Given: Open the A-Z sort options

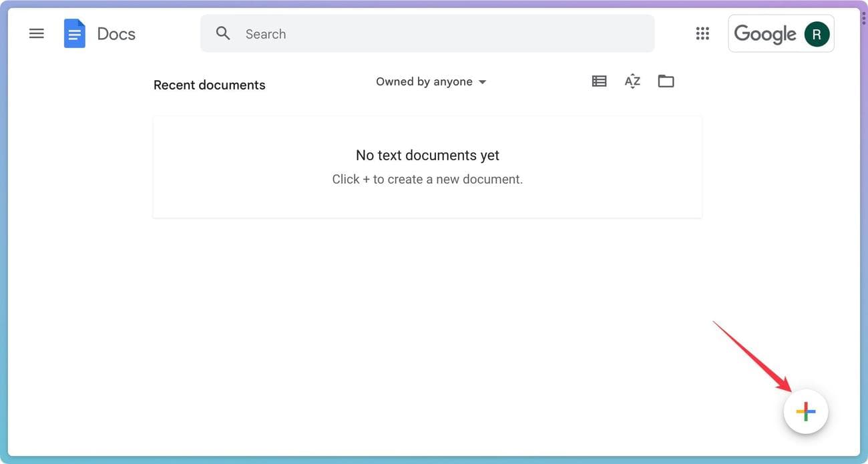Looking at the screenshot, I should (x=632, y=81).
